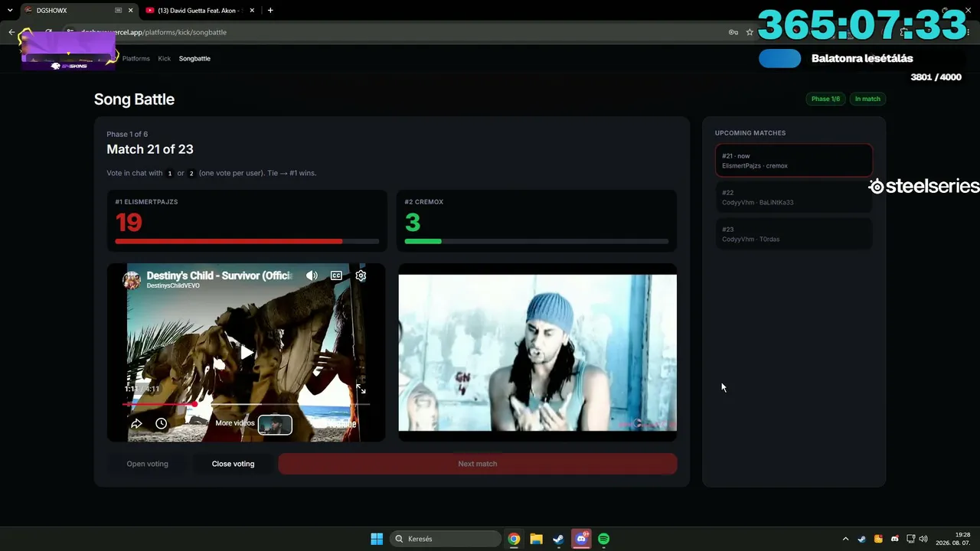Mute the Destiny's Child video
The height and width of the screenshot is (551, 980).
pyautogui.click(x=312, y=275)
